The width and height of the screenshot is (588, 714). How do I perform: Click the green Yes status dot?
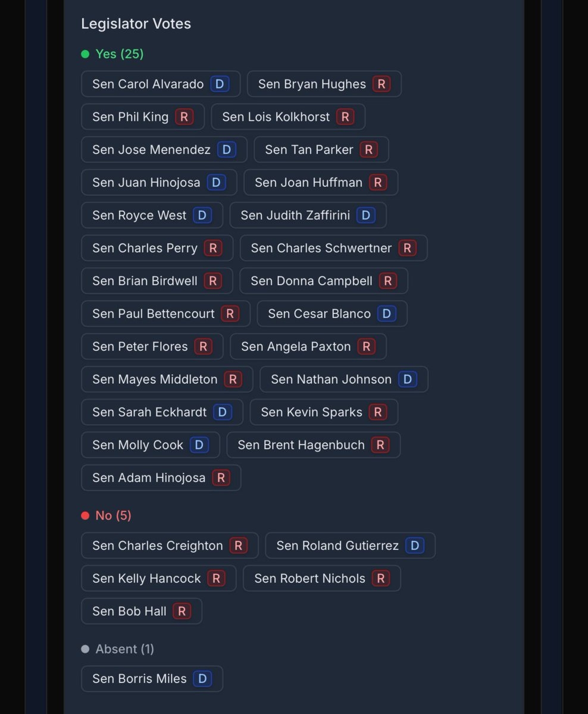(x=85, y=54)
